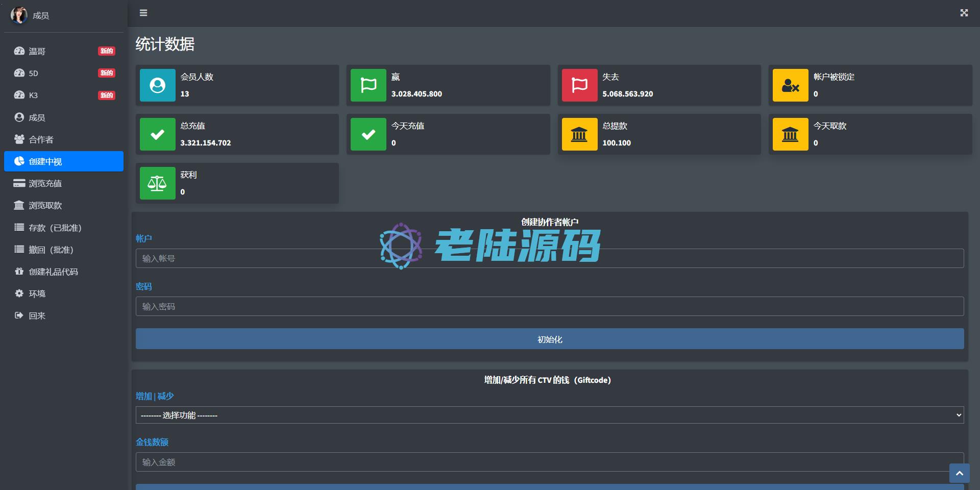The width and height of the screenshot is (980, 490).
Task: Click the bank icon for 总提款
Action: tap(579, 134)
